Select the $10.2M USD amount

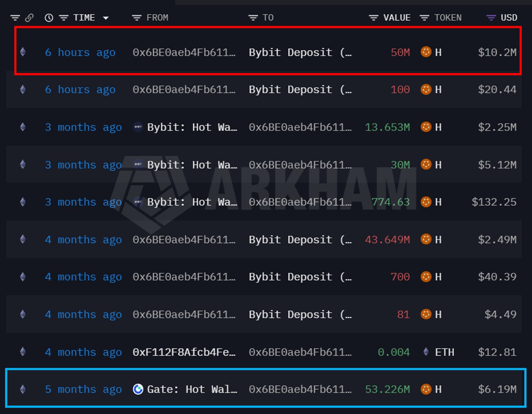tap(497, 52)
